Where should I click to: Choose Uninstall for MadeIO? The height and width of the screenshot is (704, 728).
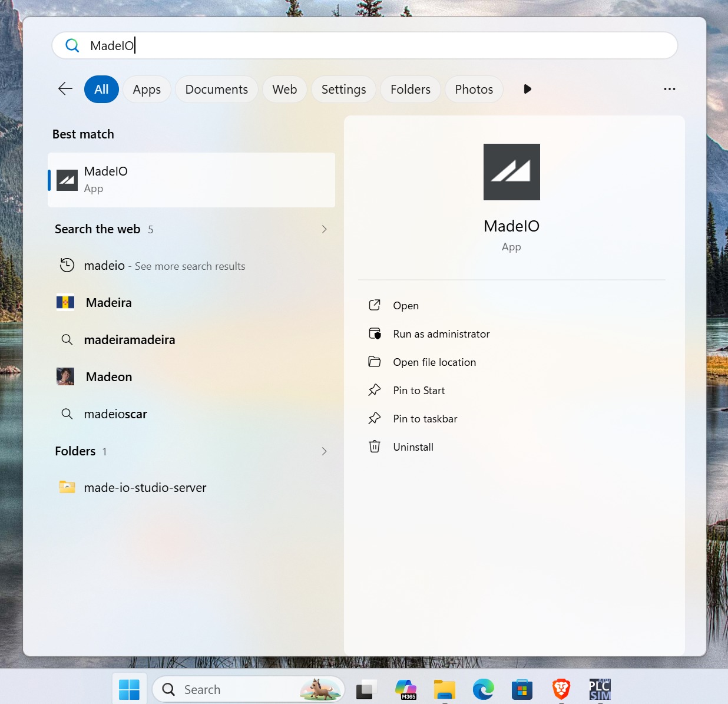413,447
